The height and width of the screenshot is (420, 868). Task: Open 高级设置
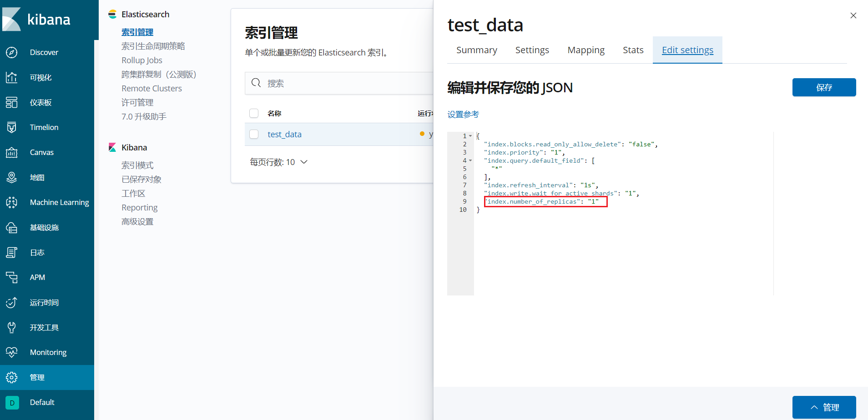tap(137, 222)
